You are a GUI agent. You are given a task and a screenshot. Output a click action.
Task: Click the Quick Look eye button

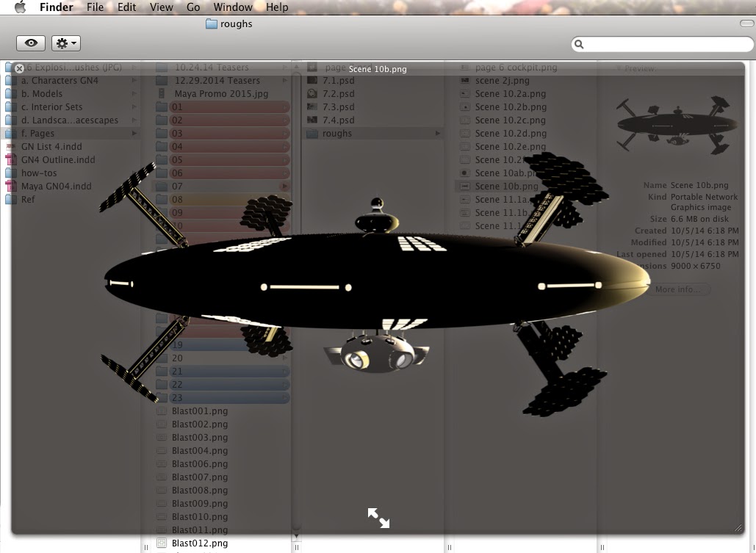click(31, 43)
